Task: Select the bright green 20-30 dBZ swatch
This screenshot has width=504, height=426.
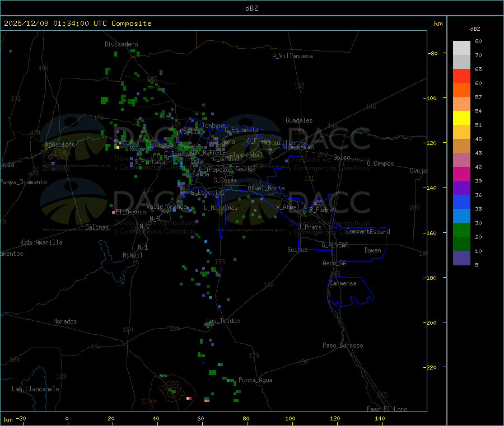Action: 461,230
